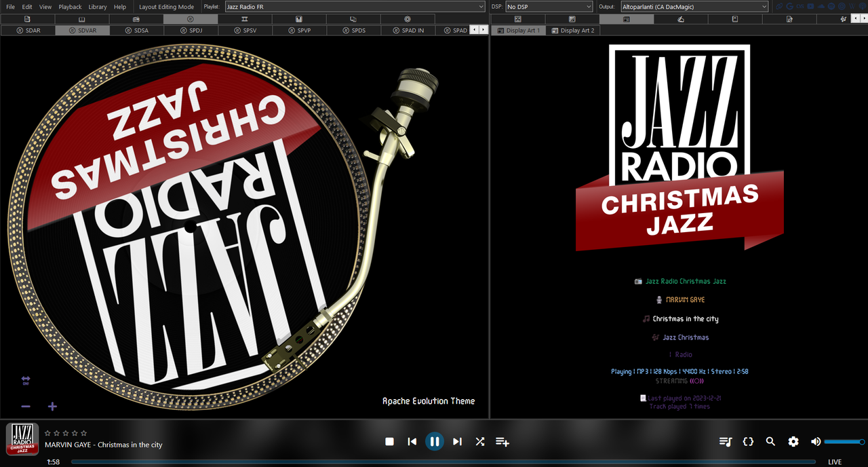Zoom in with the plus button

52,407
